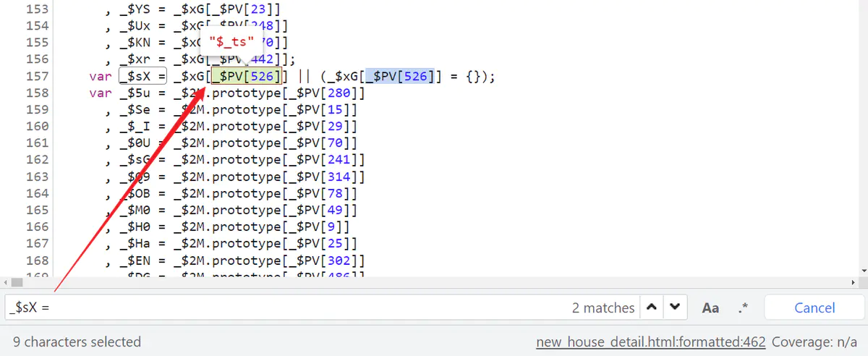868x356 pixels.
Task: Click left arrow of horizontal scrollbar
Action: tap(7, 283)
